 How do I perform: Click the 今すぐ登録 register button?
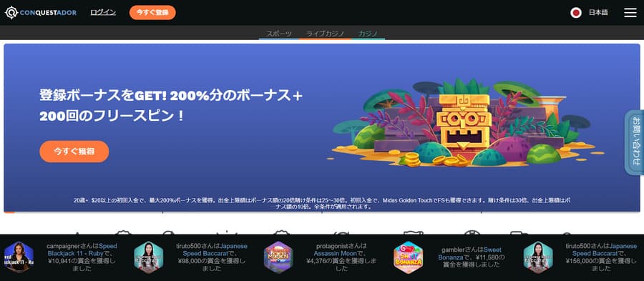click(x=152, y=13)
